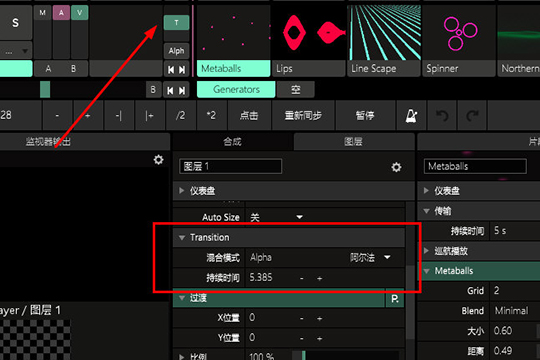Expand 仪表盘 in the clip panel
This screenshot has height=360, width=540.
[x=426, y=191]
